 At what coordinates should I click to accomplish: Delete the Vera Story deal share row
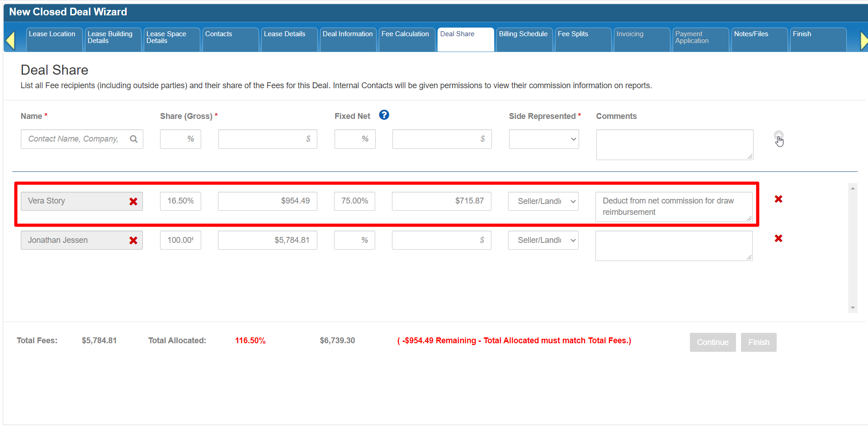tap(778, 199)
